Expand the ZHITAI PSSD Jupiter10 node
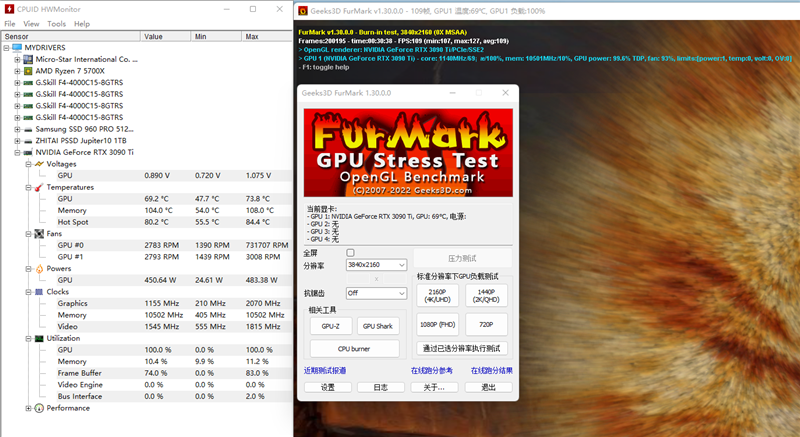 [17, 141]
